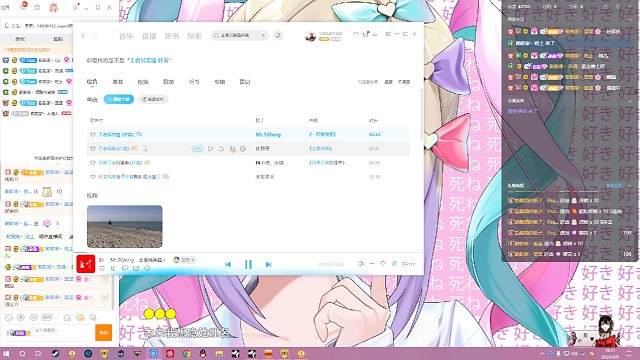Change the playback loop mode
Screen dimensions: 640x360
(x=383, y=264)
